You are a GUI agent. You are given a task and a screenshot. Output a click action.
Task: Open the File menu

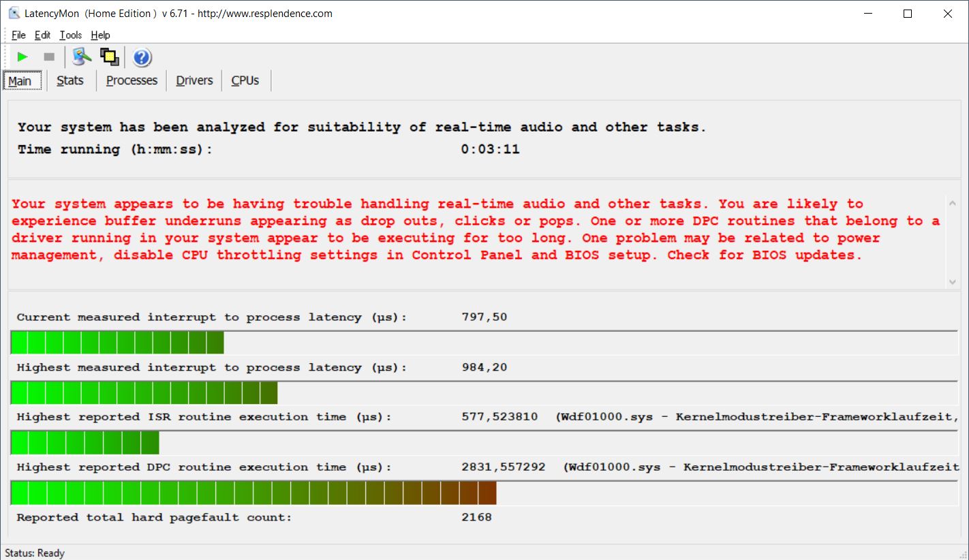click(18, 35)
